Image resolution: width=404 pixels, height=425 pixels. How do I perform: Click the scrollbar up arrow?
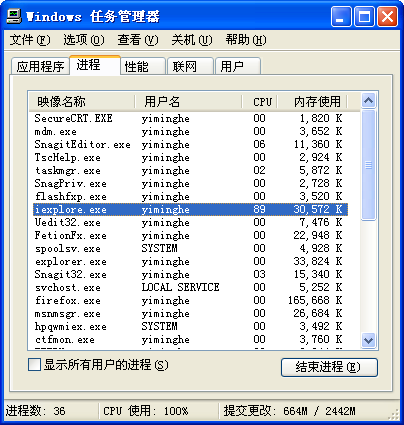coord(368,101)
